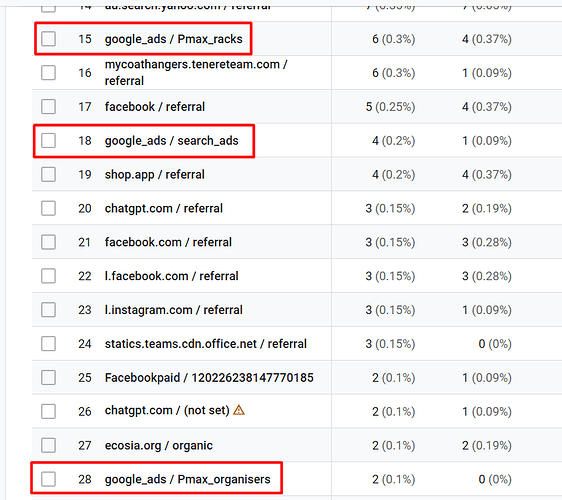
Task: Select the checkbox for row 22 l.facebook.com
Action: coord(48,276)
